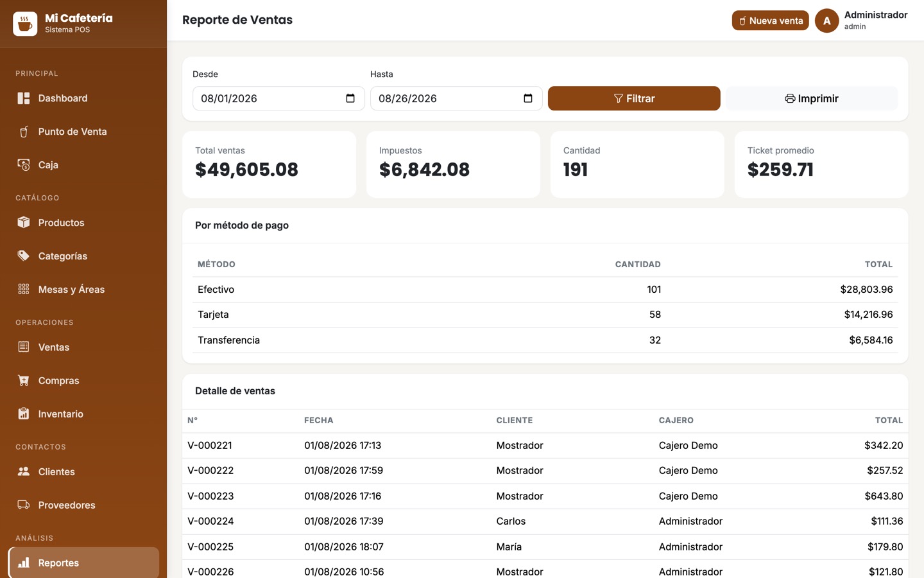Click the Mi Cafetería coffee cup logo
924x578 pixels.
click(x=25, y=24)
